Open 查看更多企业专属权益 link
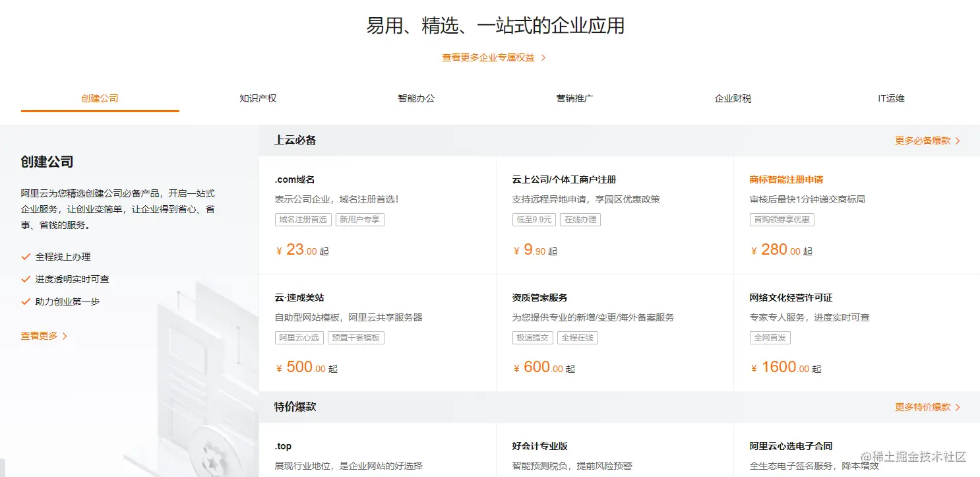Image resolution: width=980 pixels, height=477 pixels. point(488,57)
